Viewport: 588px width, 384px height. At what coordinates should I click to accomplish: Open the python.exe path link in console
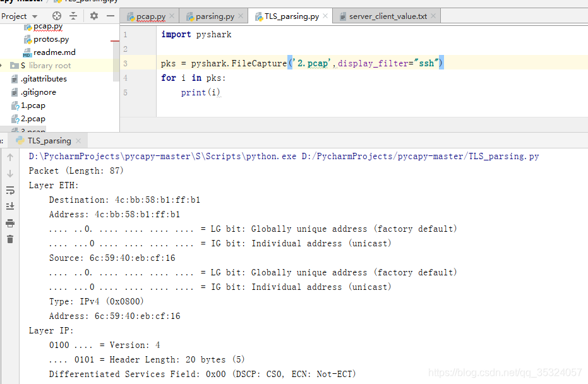point(162,157)
